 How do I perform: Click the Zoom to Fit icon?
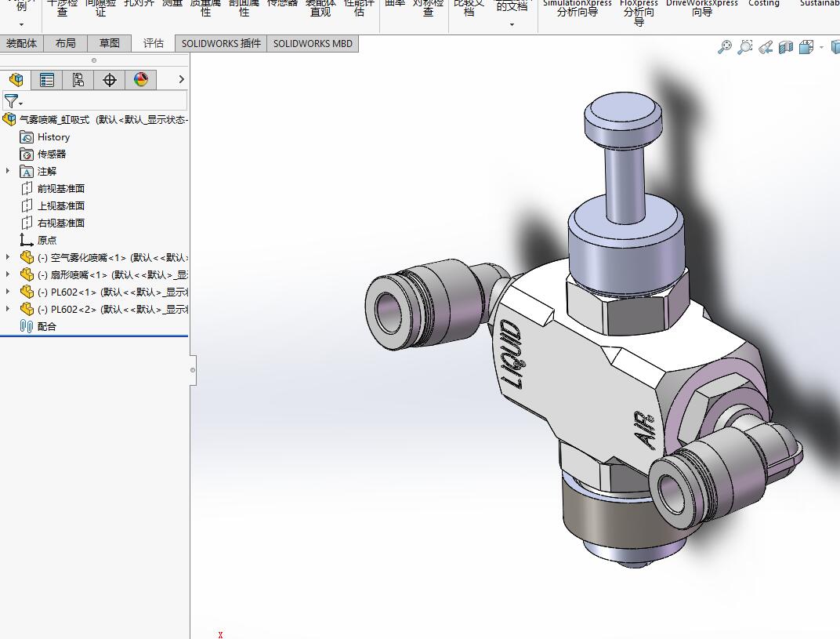click(x=724, y=47)
